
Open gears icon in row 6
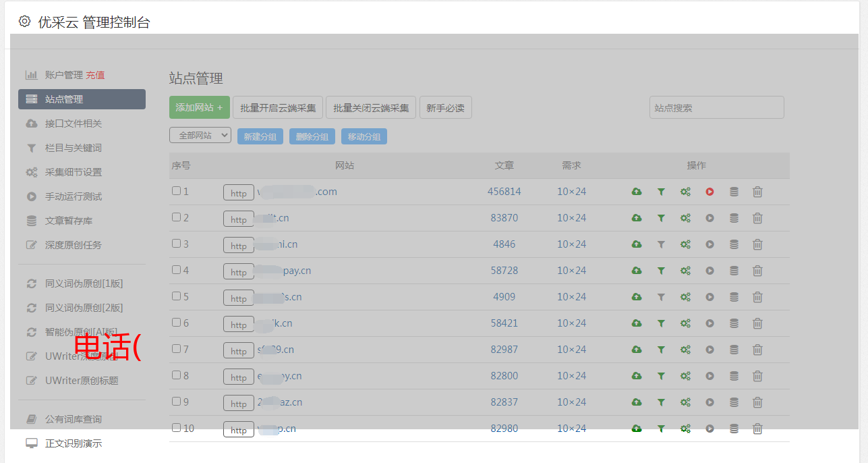tap(685, 323)
